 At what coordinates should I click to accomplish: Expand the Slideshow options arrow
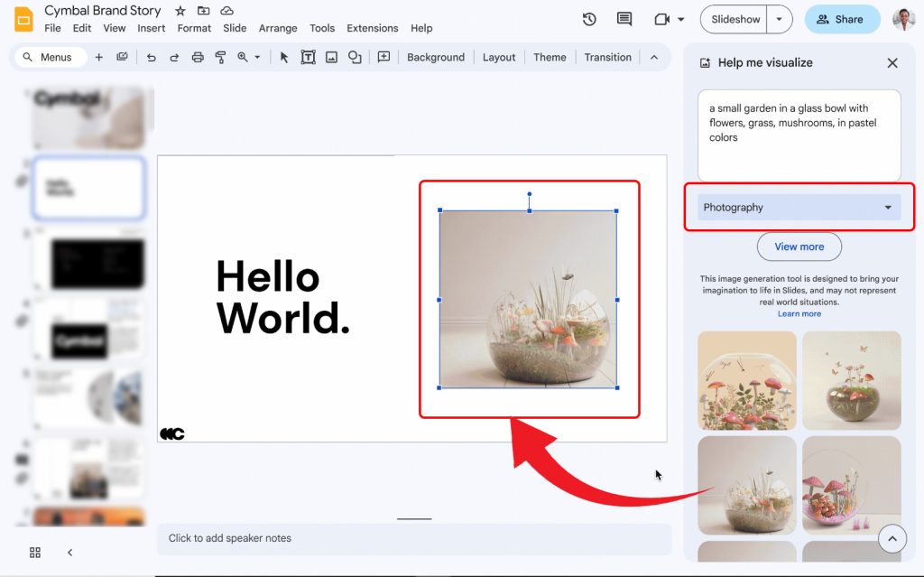(780, 19)
